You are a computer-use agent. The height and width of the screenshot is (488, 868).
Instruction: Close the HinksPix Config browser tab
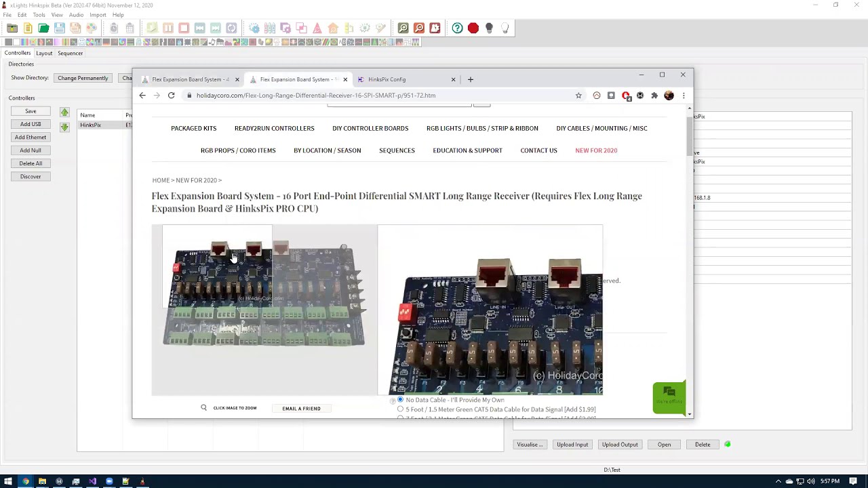453,79
